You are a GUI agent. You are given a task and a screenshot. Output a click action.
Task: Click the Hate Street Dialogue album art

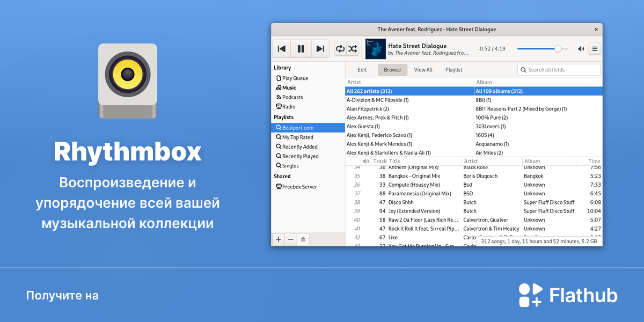376,49
